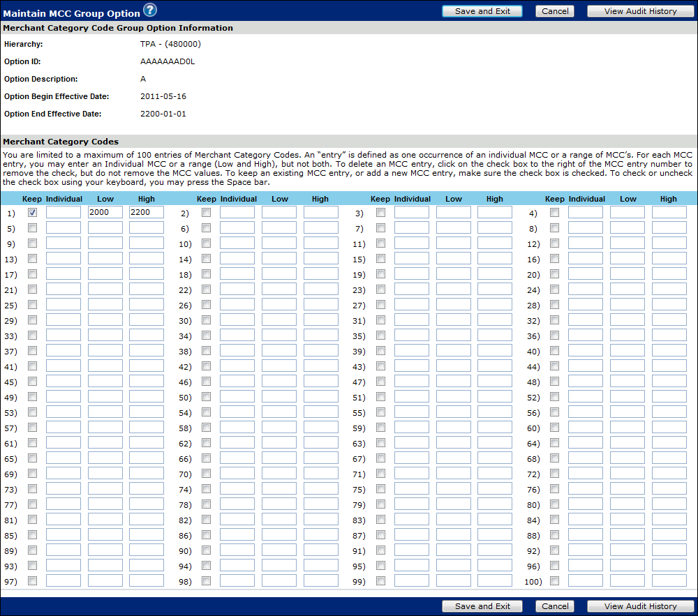This screenshot has width=698, height=616.
Task: Click the Low field for entry 6
Action: (x=279, y=228)
